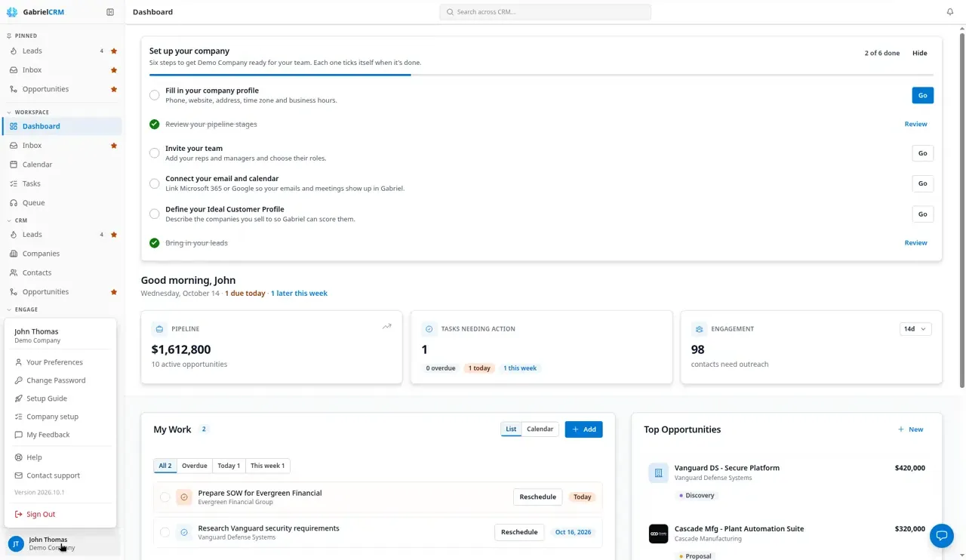
Task: Collapse the sidebar with the panel icon
Action: click(x=110, y=12)
